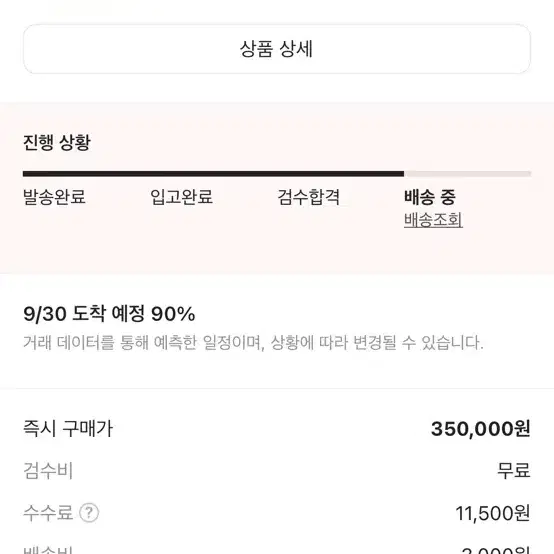
Task: Tap the partially visible 배송비 label
Action: click(x=48, y=550)
